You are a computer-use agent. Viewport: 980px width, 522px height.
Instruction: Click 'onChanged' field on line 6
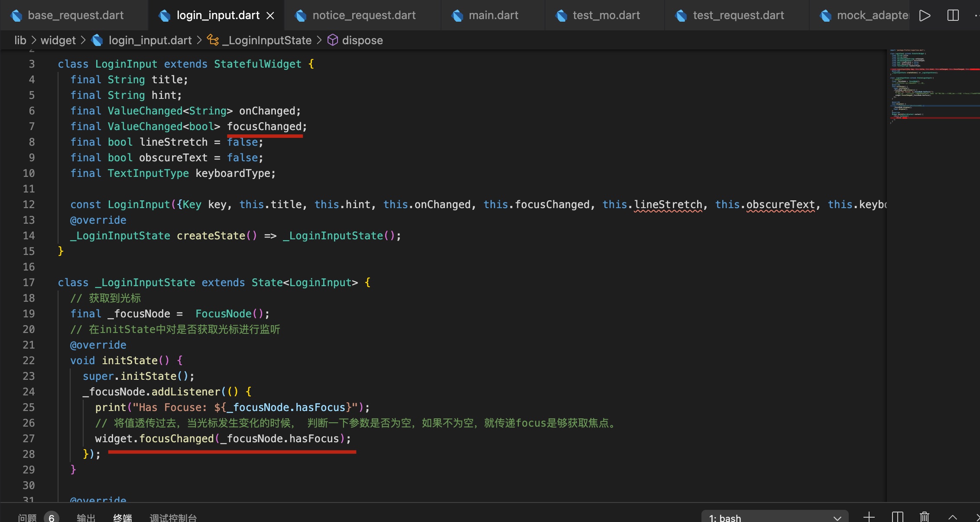(x=267, y=111)
